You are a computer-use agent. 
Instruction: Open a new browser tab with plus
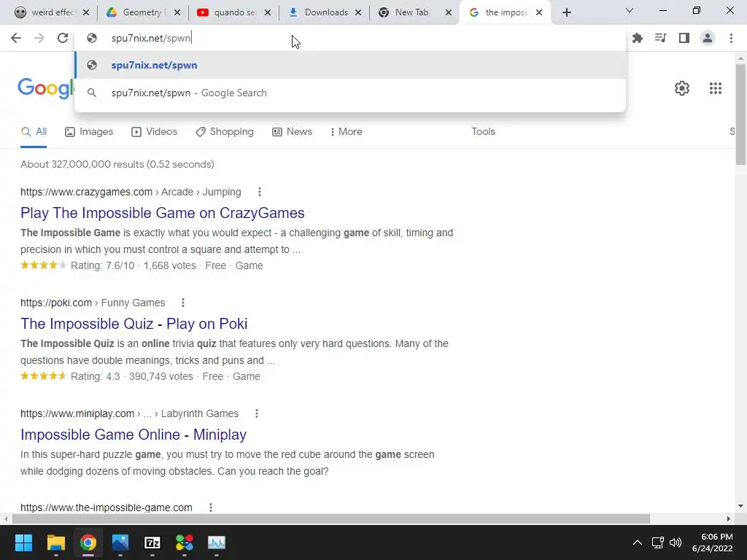[x=566, y=12]
